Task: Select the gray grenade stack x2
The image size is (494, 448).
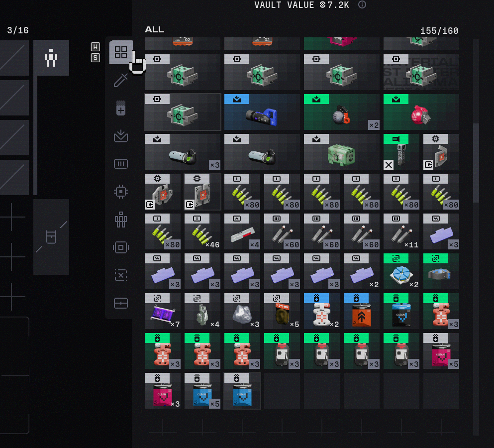Action: tap(341, 112)
